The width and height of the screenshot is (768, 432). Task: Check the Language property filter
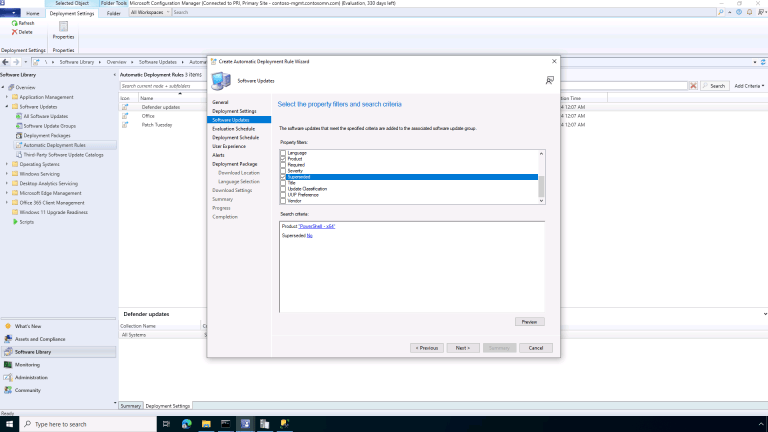tap(283, 153)
